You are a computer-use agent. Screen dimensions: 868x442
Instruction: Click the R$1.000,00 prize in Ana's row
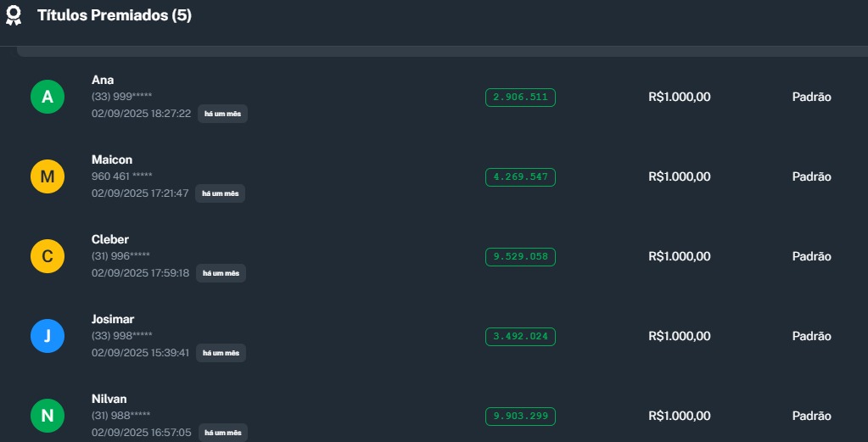coord(679,97)
